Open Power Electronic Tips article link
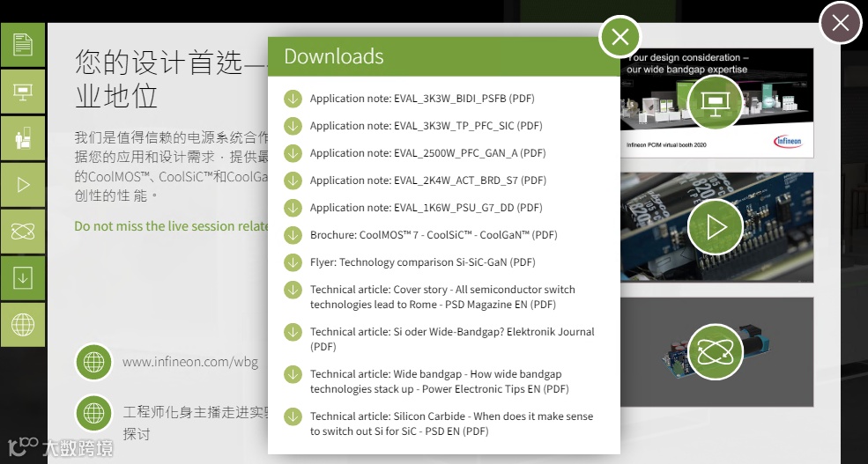The image size is (868, 464). click(440, 381)
